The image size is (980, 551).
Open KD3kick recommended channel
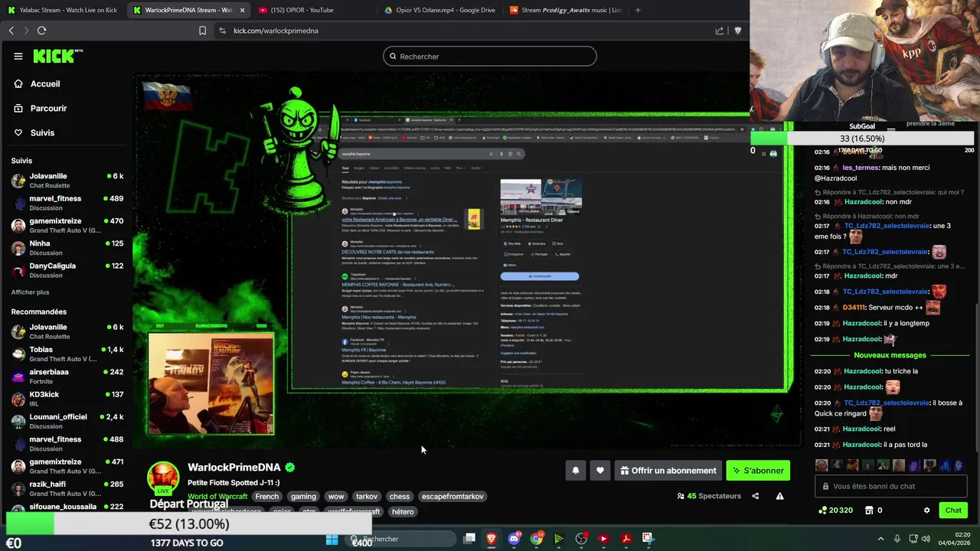(x=67, y=399)
